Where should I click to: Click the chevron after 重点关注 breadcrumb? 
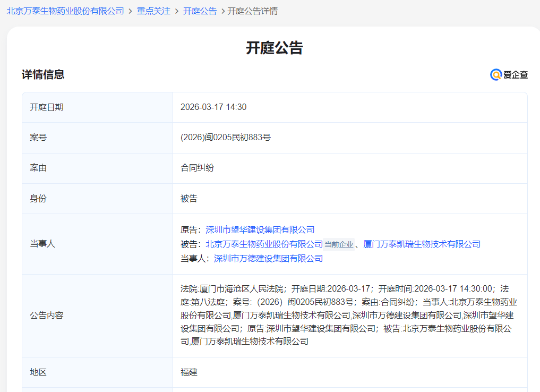tap(177, 11)
